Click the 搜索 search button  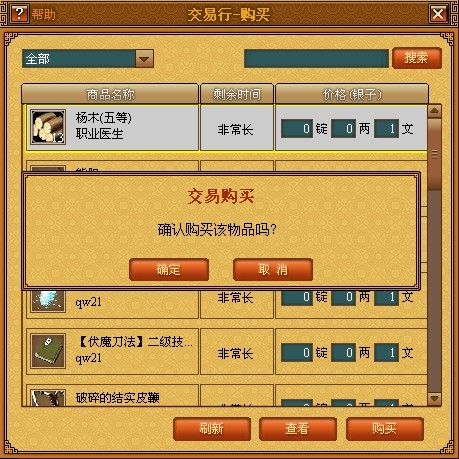pos(417,58)
